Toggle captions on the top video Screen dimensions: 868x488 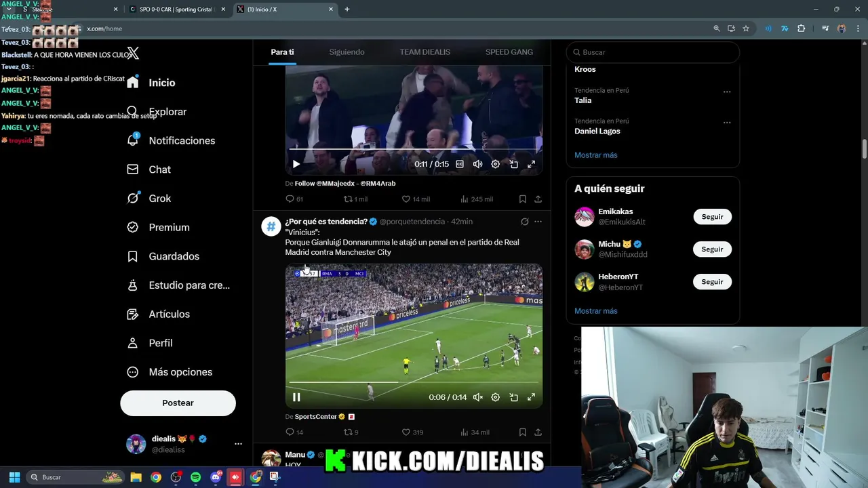[x=460, y=164]
